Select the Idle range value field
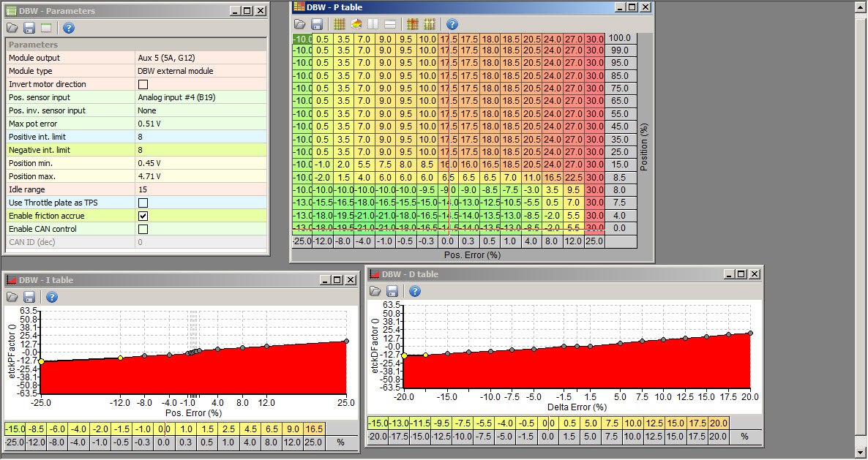Image resolution: width=868 pixels, height=460 pixels. 201,189
